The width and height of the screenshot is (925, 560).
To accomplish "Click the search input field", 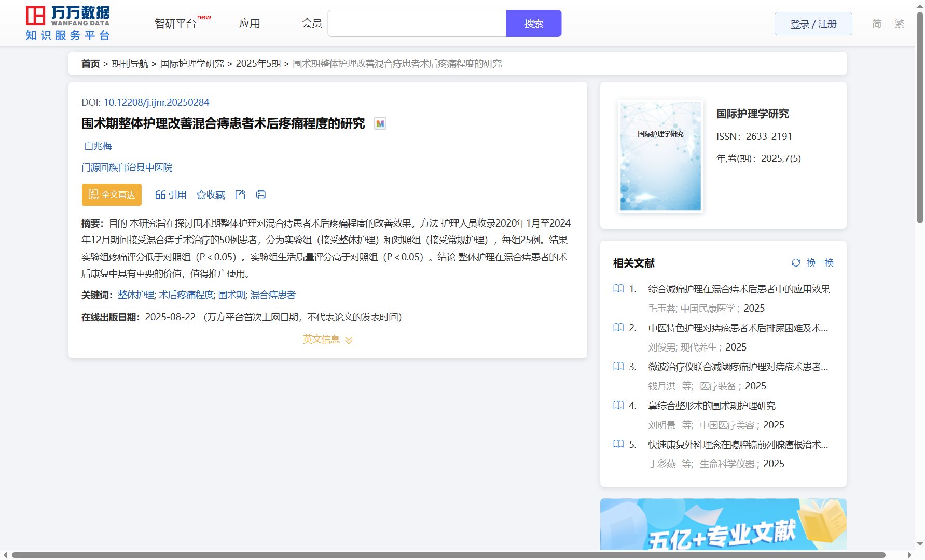I will tap(417, 24).
